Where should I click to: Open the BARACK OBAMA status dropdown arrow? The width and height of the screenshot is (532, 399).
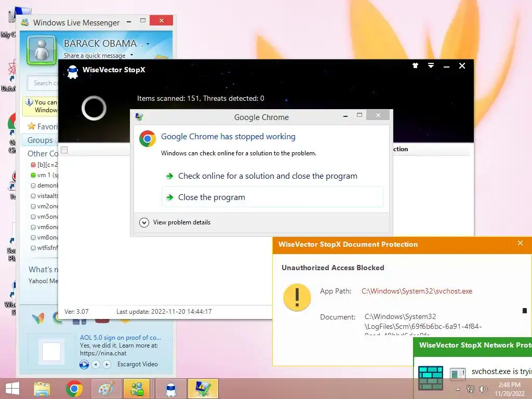(x=148, y=44)
